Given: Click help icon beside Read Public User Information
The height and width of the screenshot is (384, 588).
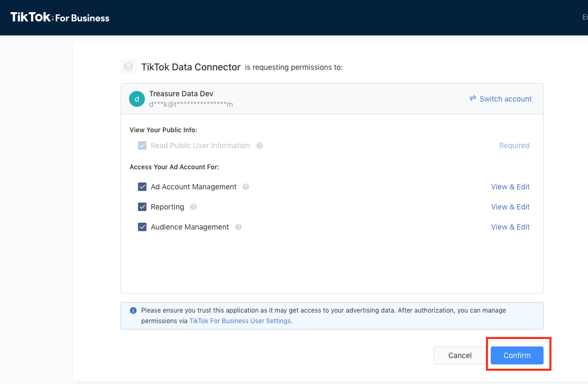Looking at the screenshot, I should [x=260, y=145].
